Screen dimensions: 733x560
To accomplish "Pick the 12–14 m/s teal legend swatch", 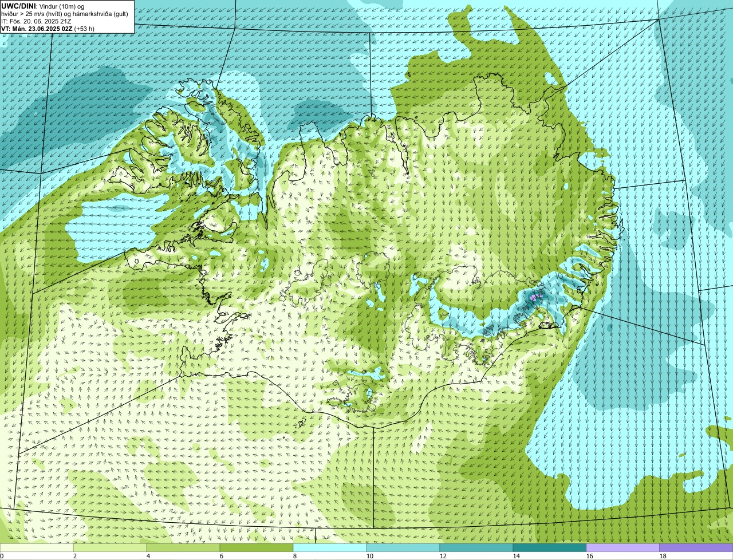I will click(476, 547).
